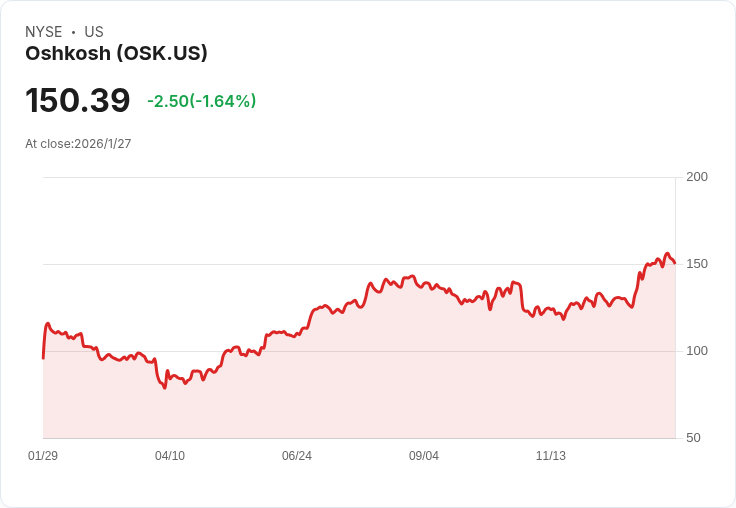Click the Oshkosh (OSK.US) stock title
This screenshot has height=508, width=736.
(116, 54)
